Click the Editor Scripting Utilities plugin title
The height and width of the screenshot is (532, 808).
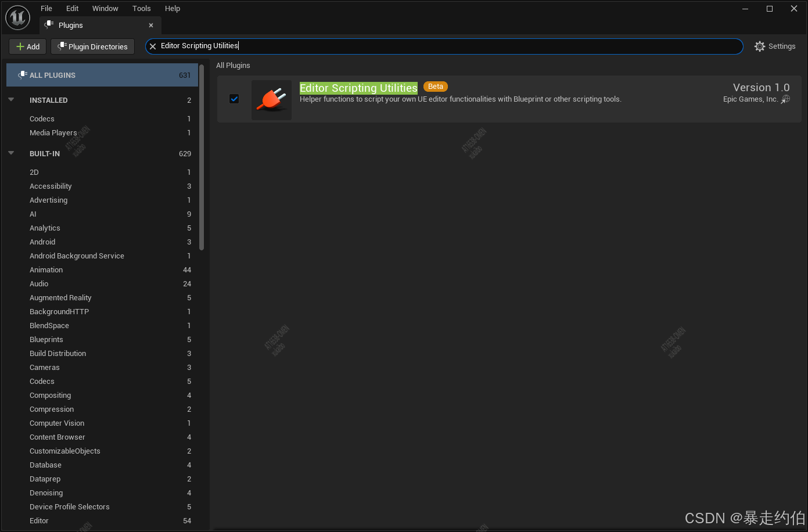tap(358, 88)
